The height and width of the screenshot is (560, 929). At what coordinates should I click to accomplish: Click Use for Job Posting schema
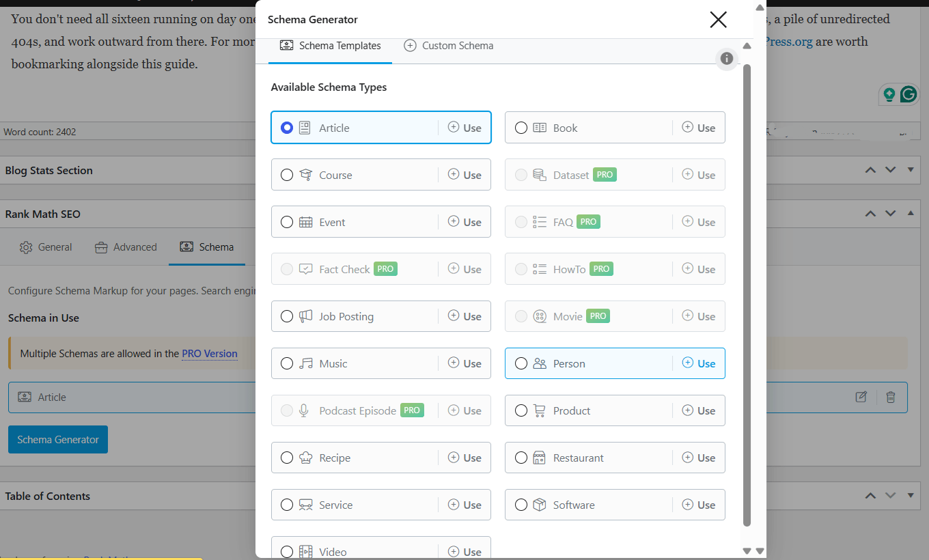464,316
